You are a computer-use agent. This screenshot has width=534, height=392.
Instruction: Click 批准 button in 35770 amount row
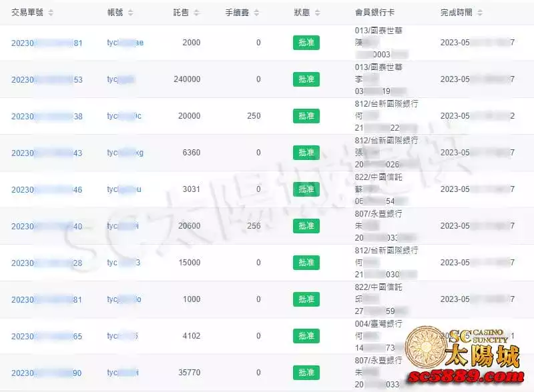[x=306, y=373]
